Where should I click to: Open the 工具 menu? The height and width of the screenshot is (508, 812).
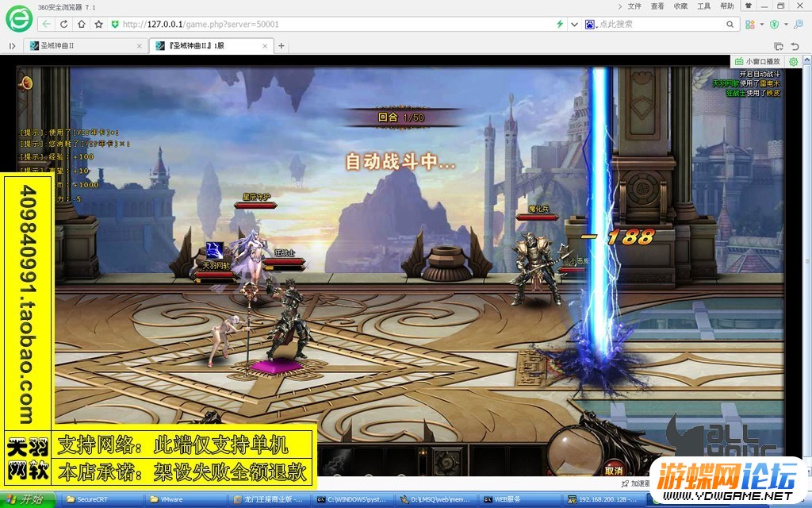pyautogui.click(x=704, y=6)
